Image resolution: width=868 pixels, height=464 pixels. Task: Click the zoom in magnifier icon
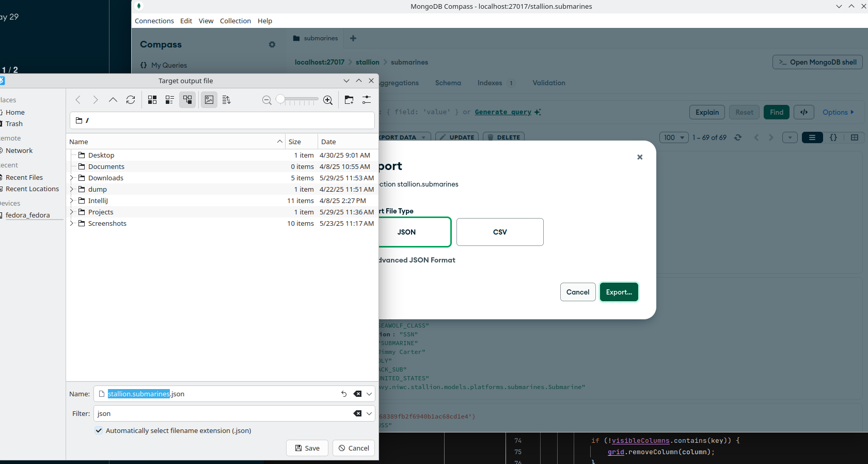click(x=328, y=100)
